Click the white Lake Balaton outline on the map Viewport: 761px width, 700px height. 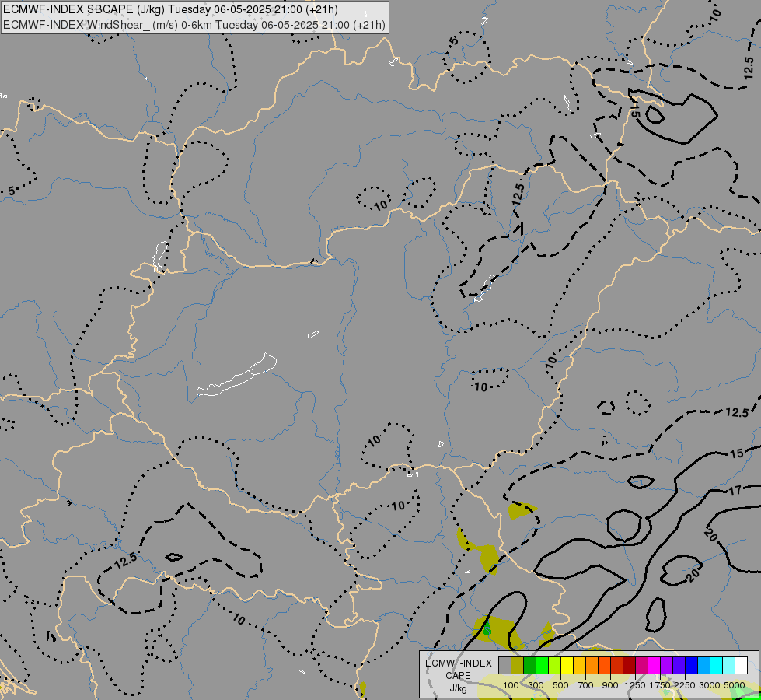coord(237,375)
